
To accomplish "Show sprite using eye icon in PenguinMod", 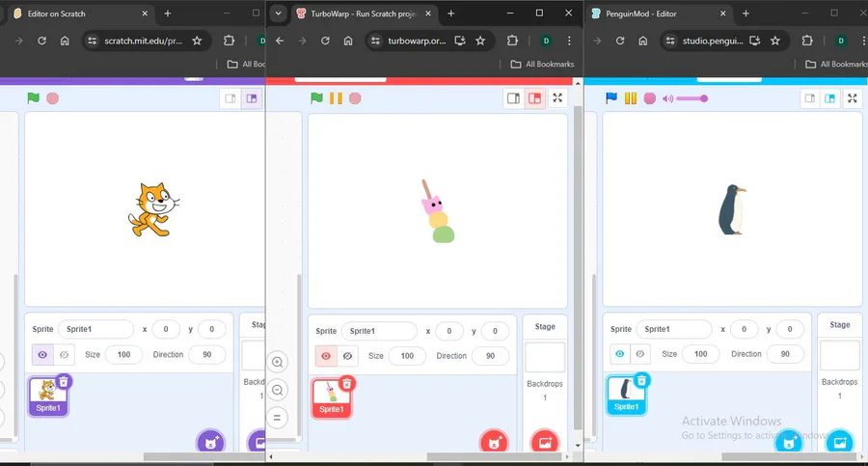I will pyautogui.click(x=620, y=354).
